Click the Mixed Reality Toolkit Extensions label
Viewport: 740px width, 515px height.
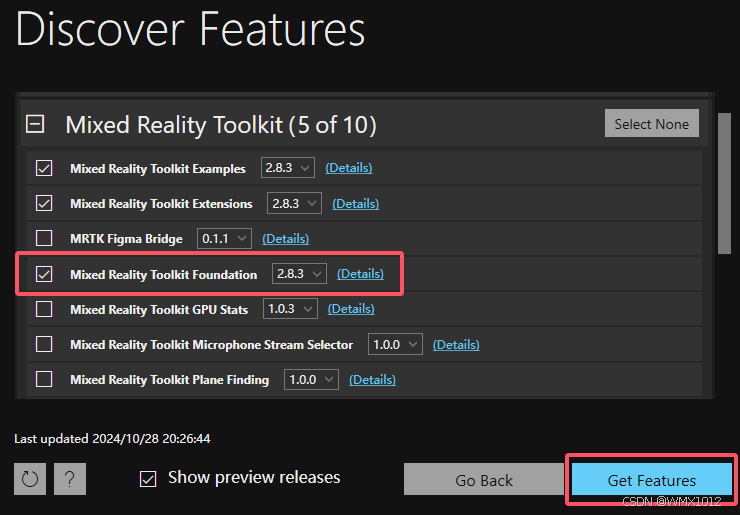pyautogui.click(x=161, y=204)
